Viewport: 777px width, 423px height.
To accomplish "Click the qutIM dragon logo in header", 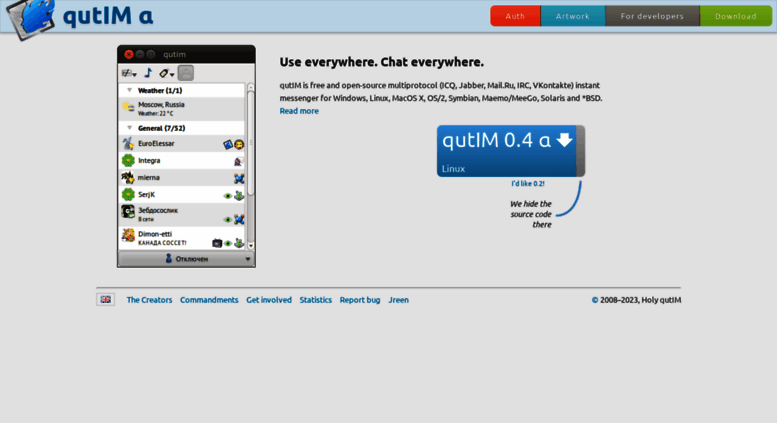I will (31, 19).
